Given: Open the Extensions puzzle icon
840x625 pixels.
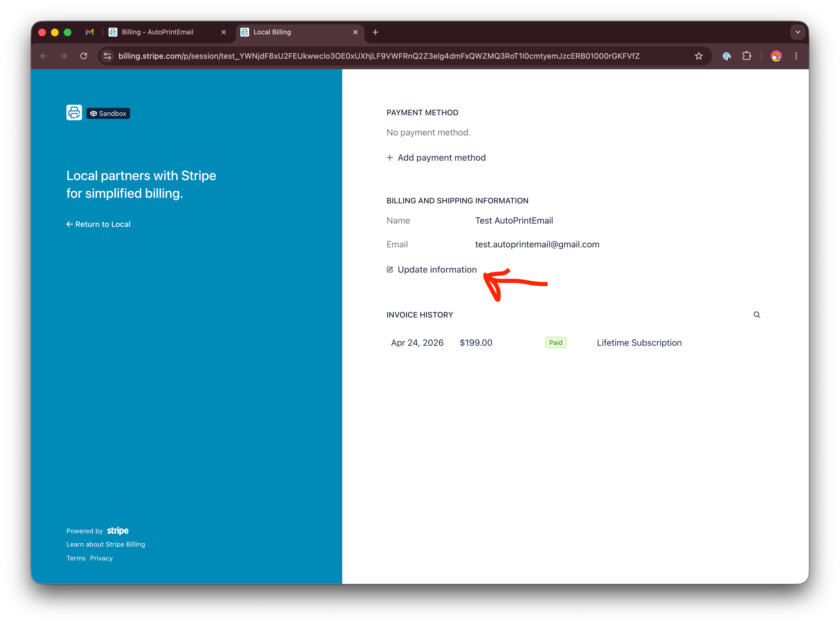Looking at the screenshot, I should coord(746,56).
